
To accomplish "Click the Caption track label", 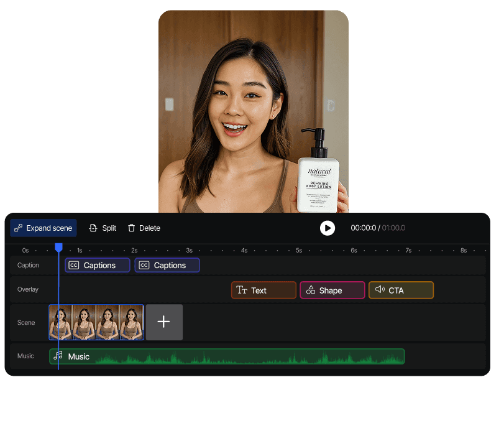I will pyautogui.click(x=28, y=265).
